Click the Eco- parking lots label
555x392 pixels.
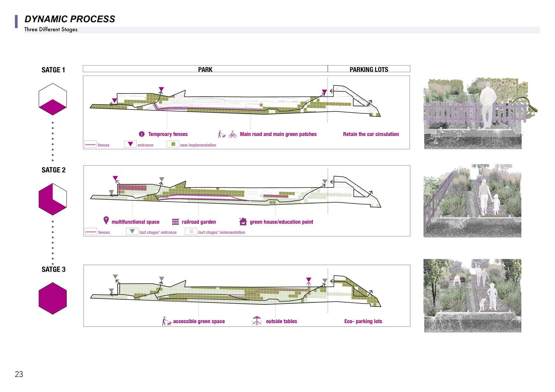tap(363, 321)
